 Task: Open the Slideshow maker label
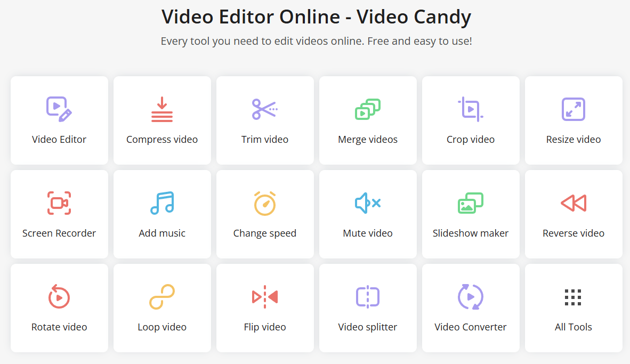point(471,233)
